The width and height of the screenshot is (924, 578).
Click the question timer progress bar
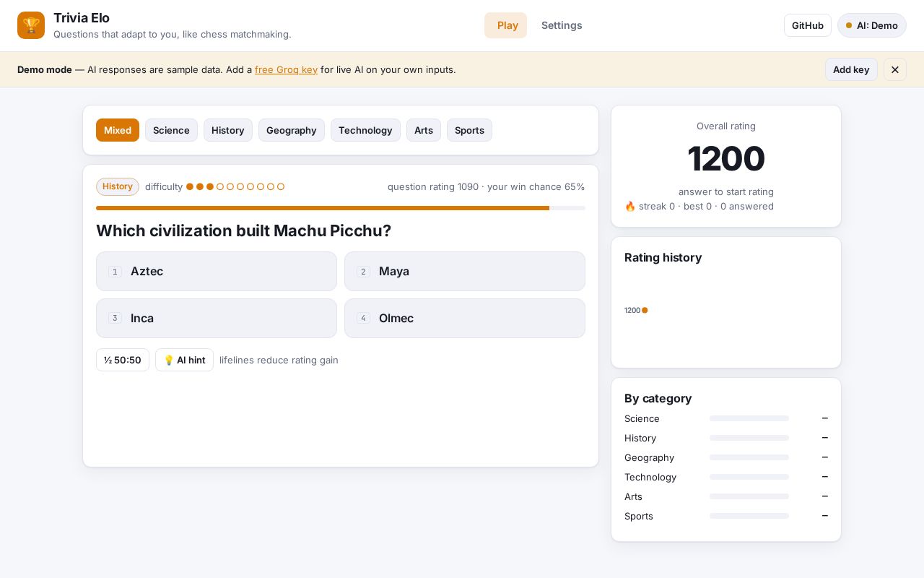coord(341,208)
